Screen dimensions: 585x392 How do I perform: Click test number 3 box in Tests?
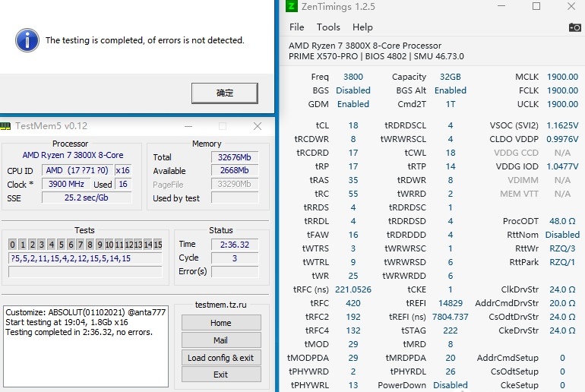pos(42,245)
